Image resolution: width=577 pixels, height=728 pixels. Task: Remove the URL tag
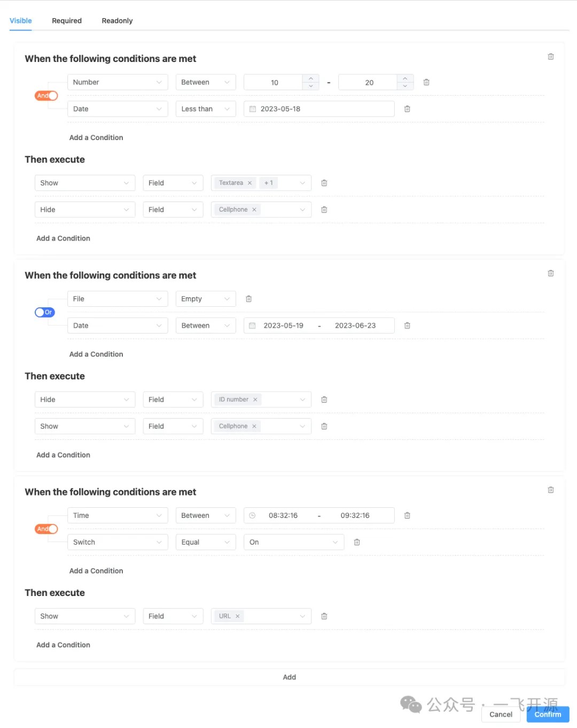[238, 616]
